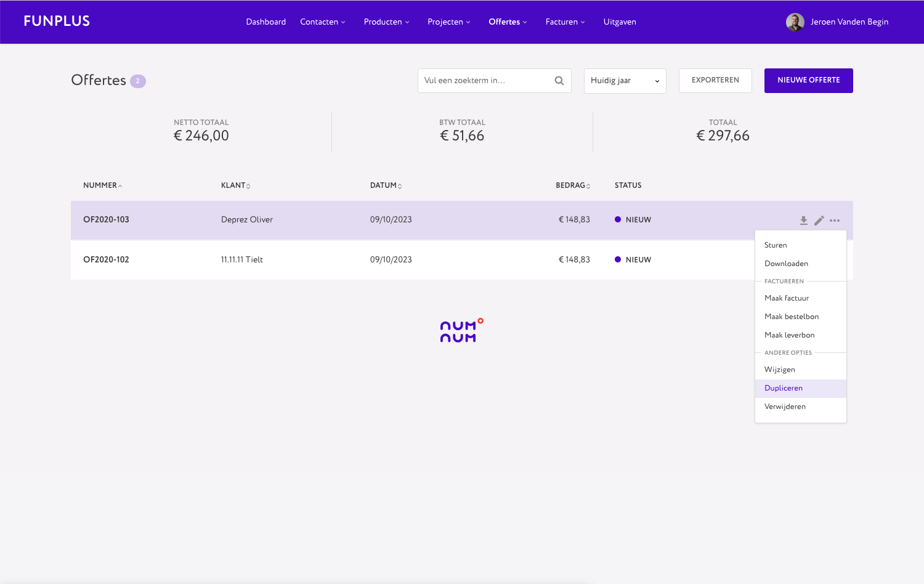
Task: Click the NumNum logo in the page center
Action: pyautogui.click(x=461, y=330)
